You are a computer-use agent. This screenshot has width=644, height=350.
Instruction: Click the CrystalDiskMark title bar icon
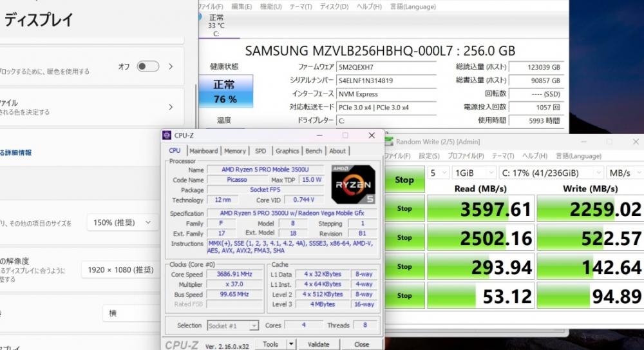pyautogui.click(x=389, y=141)
